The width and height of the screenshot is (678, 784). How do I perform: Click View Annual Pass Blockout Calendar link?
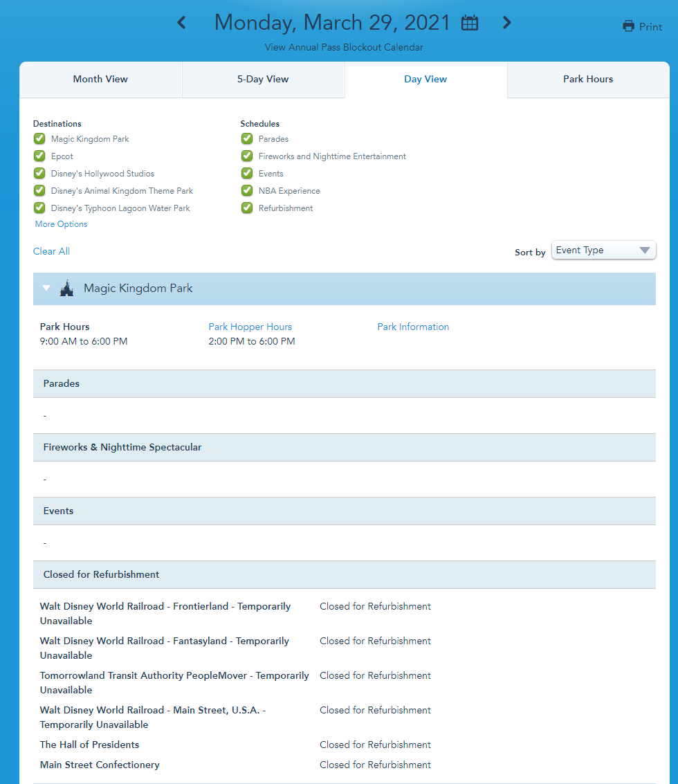(344, 48)
